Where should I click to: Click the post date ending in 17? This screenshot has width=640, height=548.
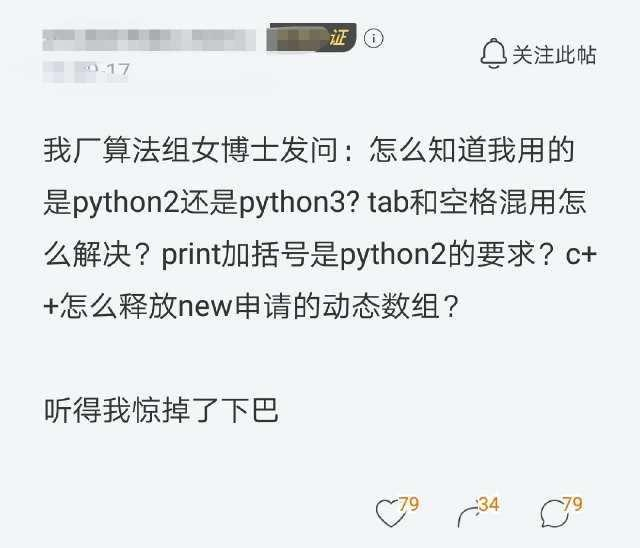(87, 71)
